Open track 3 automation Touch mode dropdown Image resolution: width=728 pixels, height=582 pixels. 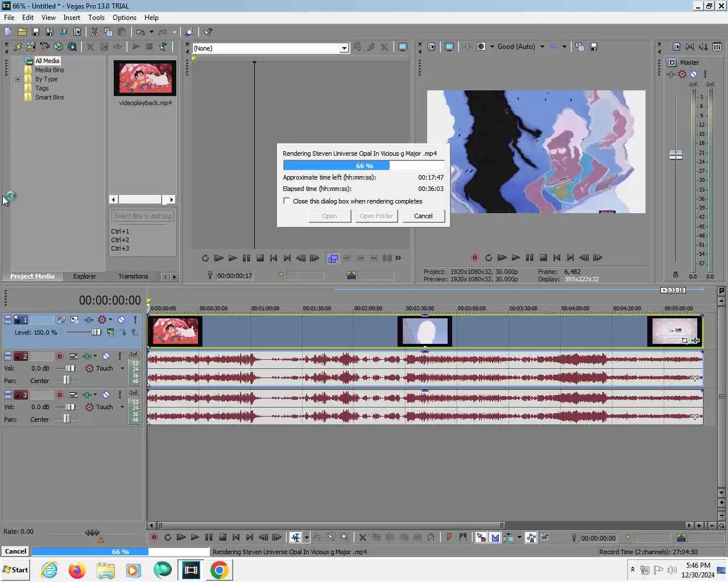point(122,407)
